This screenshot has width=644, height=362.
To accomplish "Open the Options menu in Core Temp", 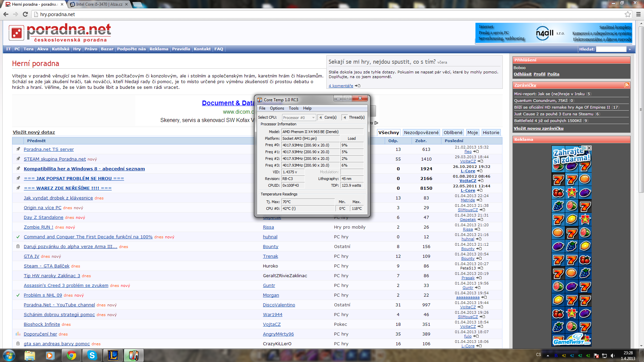I will 277,108.
